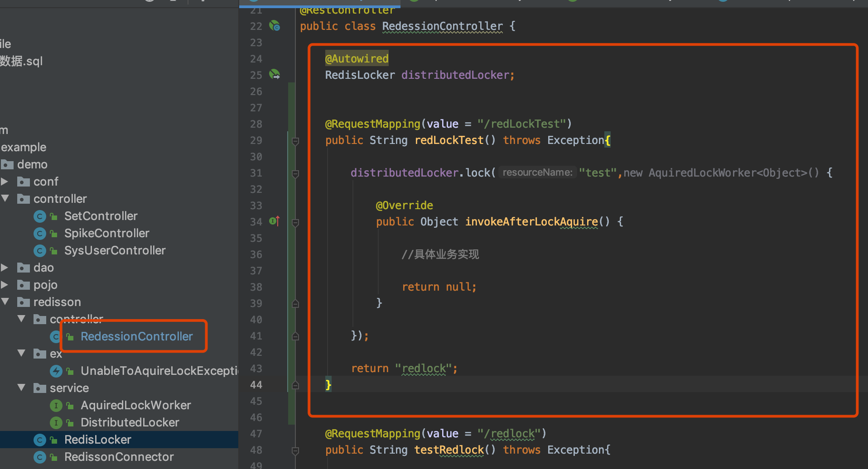
Task: Click the RedissonConnector class icon
Action: click(x=40, y=457)
